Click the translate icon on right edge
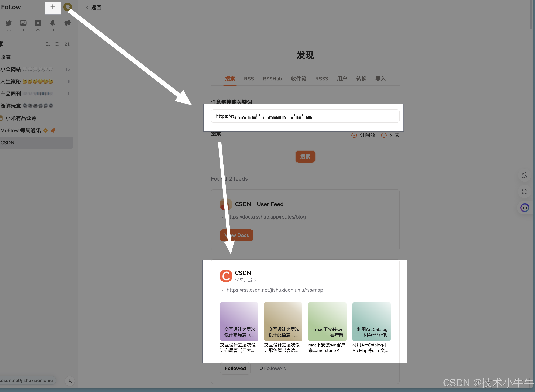The image size is (535, 392). pos(524,175)
